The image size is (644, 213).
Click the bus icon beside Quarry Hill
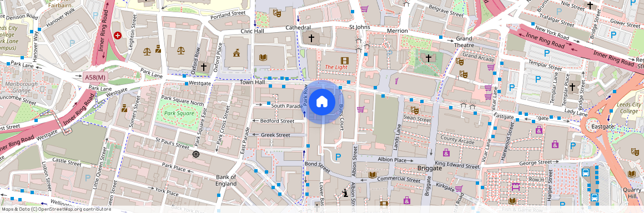594,197
